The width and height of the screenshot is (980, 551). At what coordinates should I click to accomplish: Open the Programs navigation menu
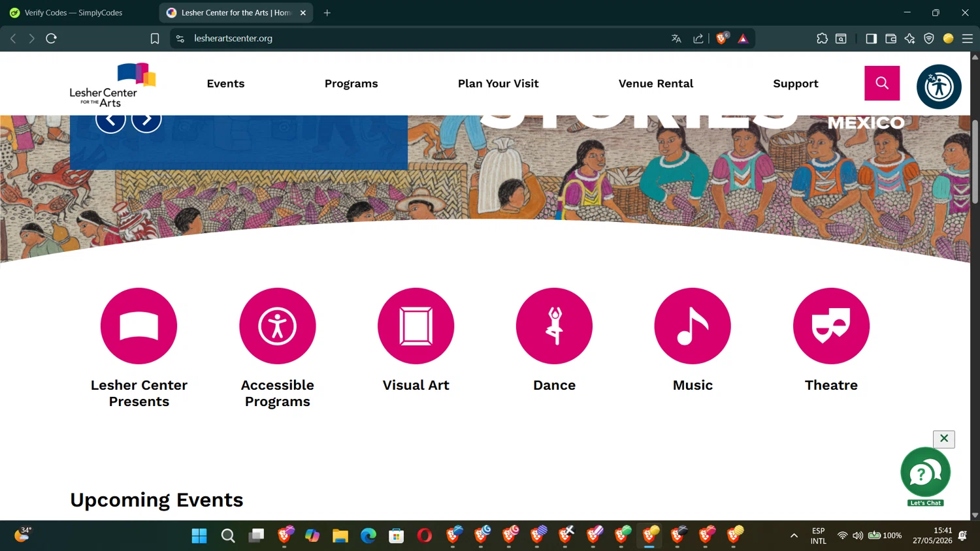[x=351, y=84]
